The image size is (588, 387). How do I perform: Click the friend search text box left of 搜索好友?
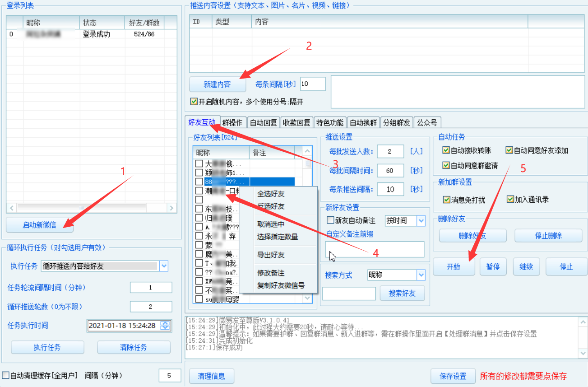pos(349,294)
